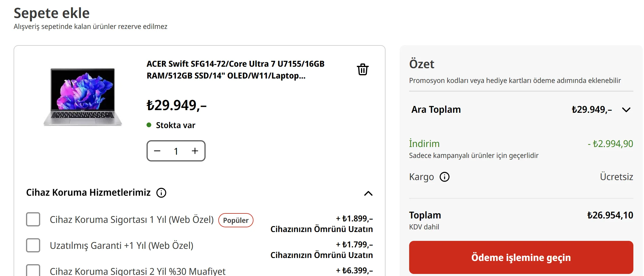Decrease quantity with the minus button
Image resolution: width=644 pixels, height=276 pixels.
(157, 151)
